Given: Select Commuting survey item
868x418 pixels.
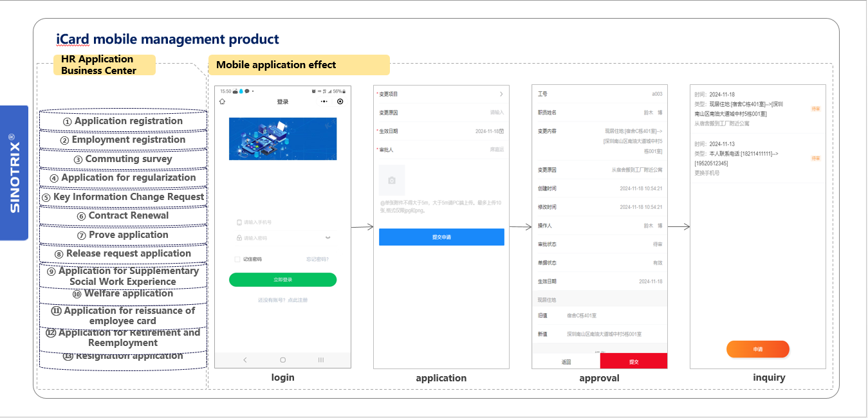Looking at the screenshot, I should (123, 159).
